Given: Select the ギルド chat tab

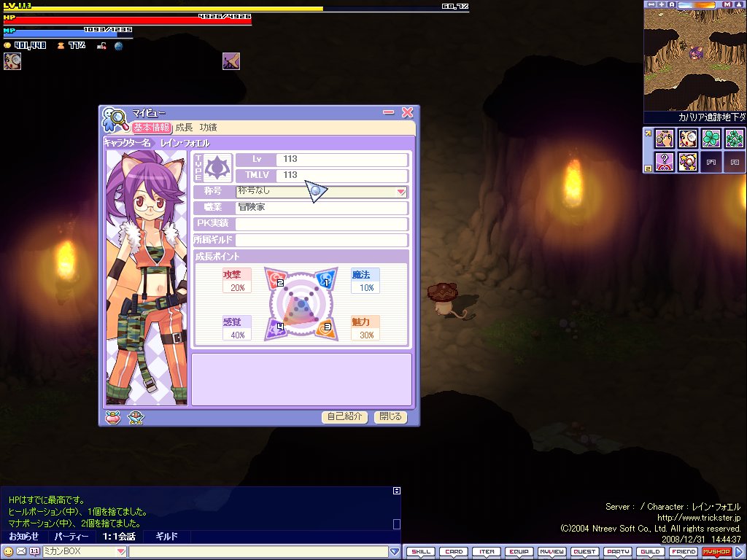Looking at the screenshot, I should pyautogui.click(x=167, y=537).
